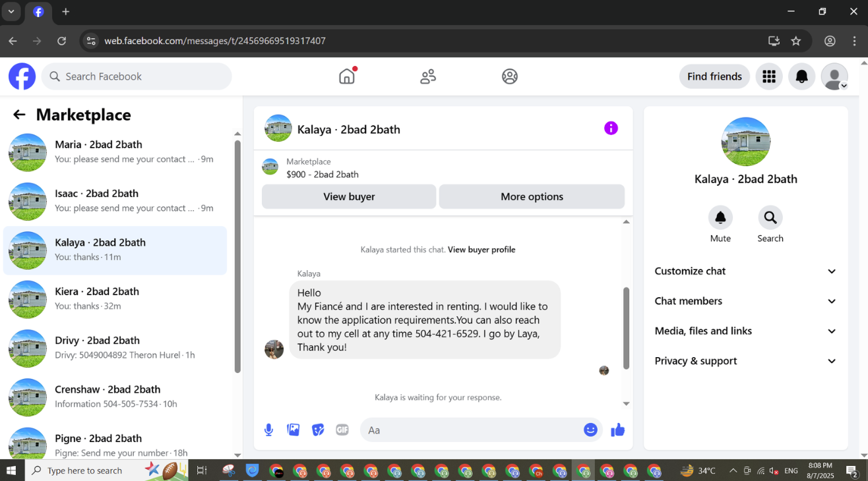868x481 pixels.
Task: Click the chat messages scrollbar thumb
Action: click(626, 328)
